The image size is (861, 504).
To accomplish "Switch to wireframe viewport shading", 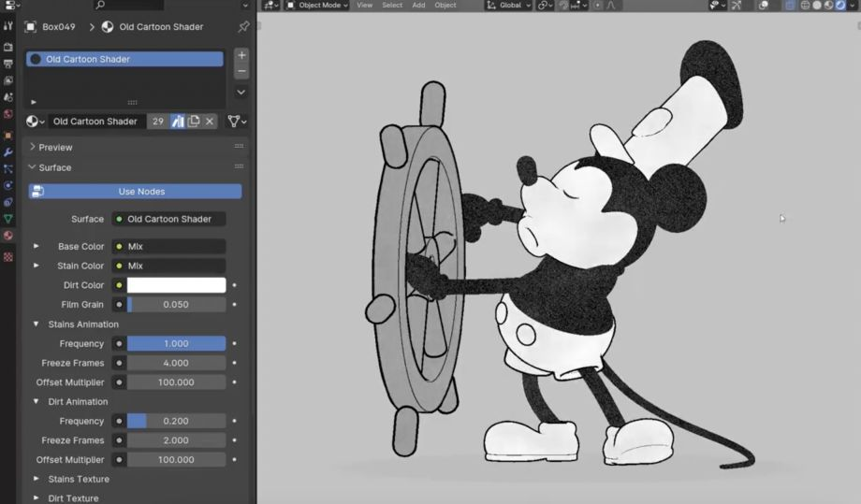I will pyautogui.click(x=805, y=5).
